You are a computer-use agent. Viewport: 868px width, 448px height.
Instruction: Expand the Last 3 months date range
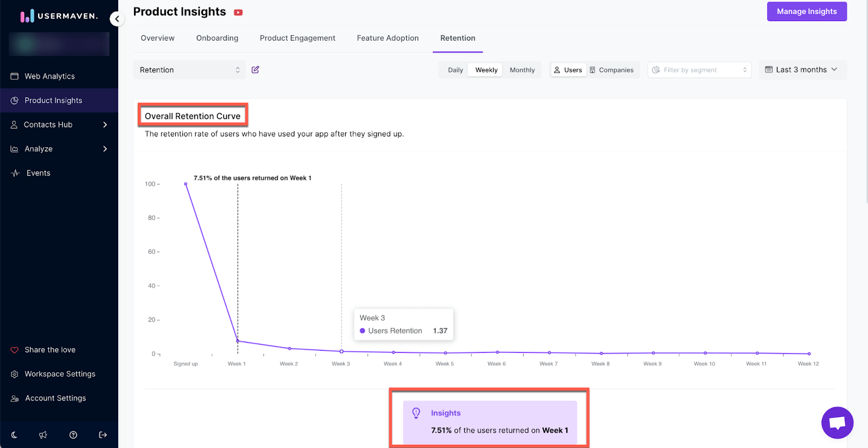pyautogui.click(x=802, y=70)
